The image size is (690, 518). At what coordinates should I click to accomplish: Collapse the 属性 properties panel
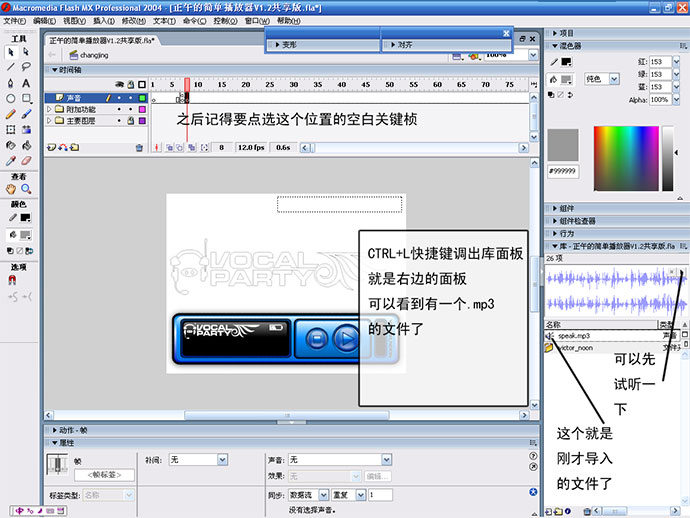coord(55,443)
